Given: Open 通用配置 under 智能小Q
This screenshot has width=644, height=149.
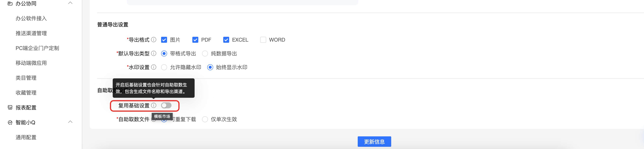Looking at the screenshot, I should [x=26, y=137].
